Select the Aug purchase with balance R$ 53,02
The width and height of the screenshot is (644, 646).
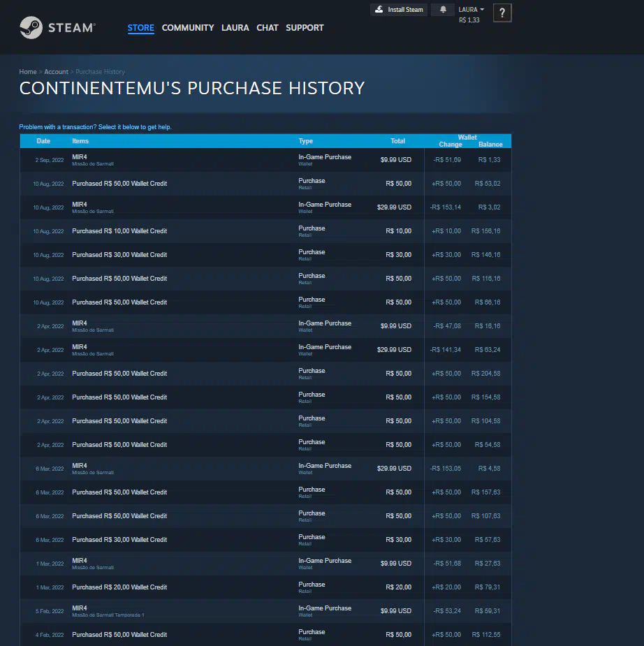pyautogui.click(x=265, y=184)
